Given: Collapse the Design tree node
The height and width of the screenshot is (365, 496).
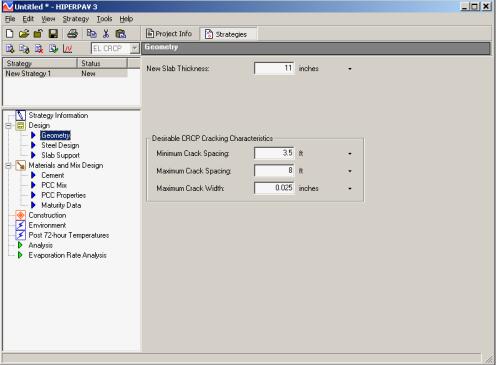Looking at the screenshot, I should [x=8, y=126].
